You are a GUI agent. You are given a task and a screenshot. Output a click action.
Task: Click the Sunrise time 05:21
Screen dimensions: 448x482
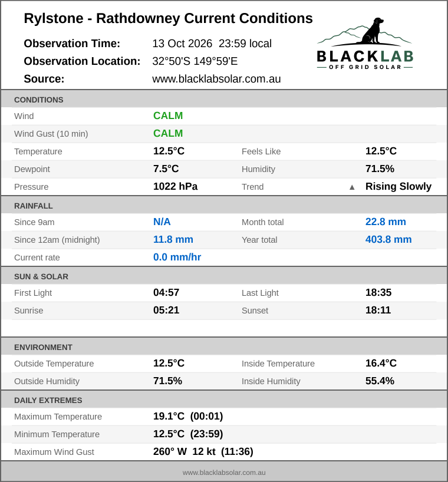coord(166,310)
